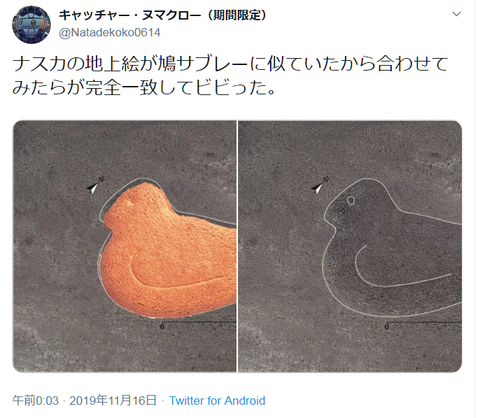The height and width of the screenshot is (418, 480).
Task: Click the north arrow in right image
Action: point(320,185)
